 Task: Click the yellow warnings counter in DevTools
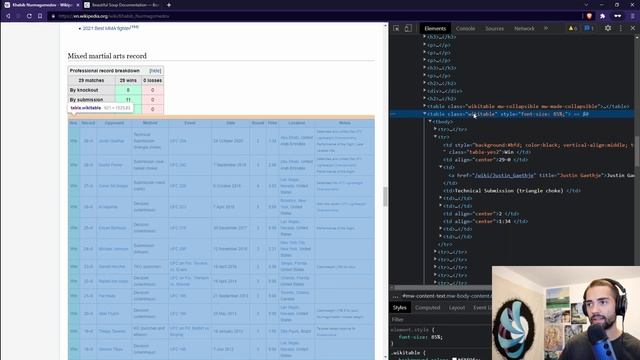(573, 28)
